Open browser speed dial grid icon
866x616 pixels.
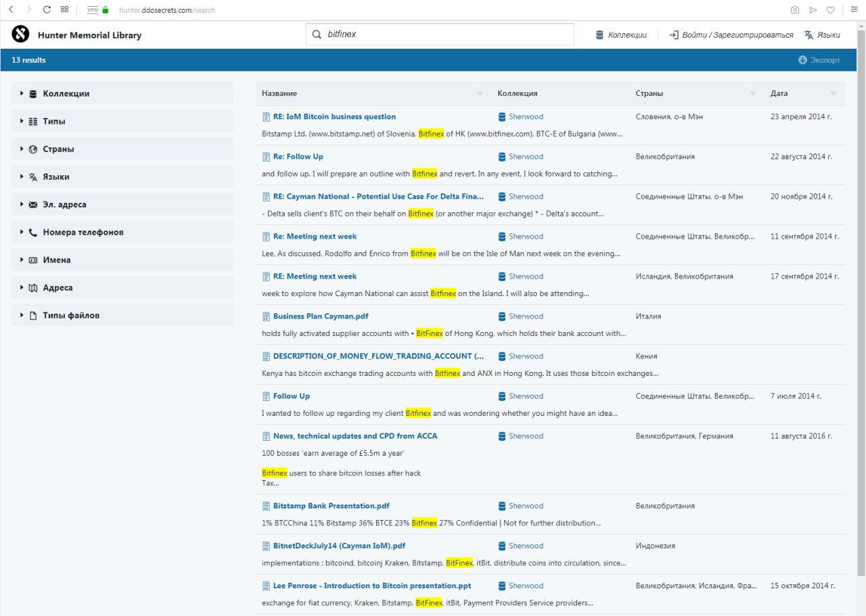coord(64,9)
